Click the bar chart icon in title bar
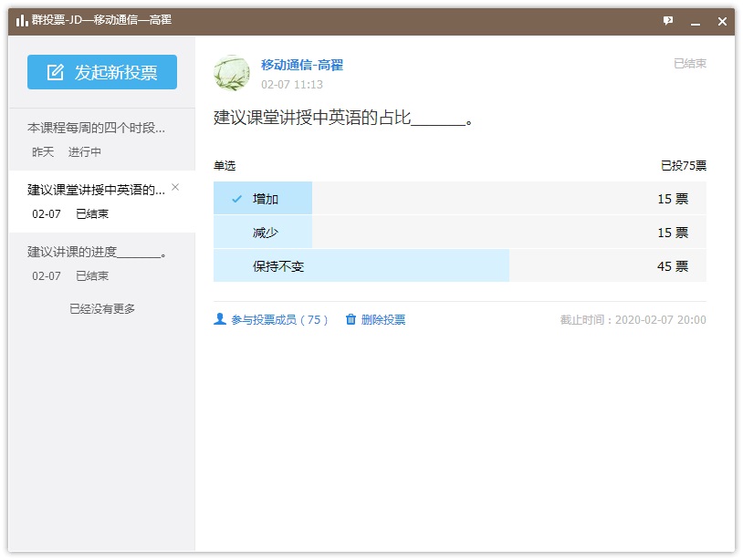 (22, 20)
